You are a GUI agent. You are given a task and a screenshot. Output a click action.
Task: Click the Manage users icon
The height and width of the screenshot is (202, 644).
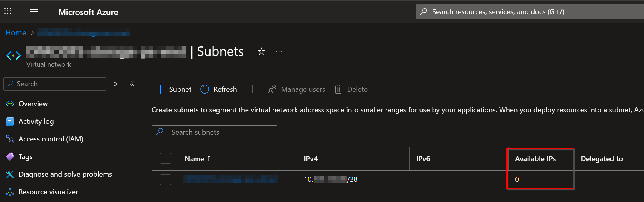tap(272, 89)
